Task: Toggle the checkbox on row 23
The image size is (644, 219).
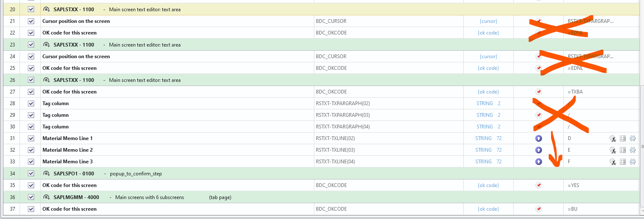Action: [31, 44]
